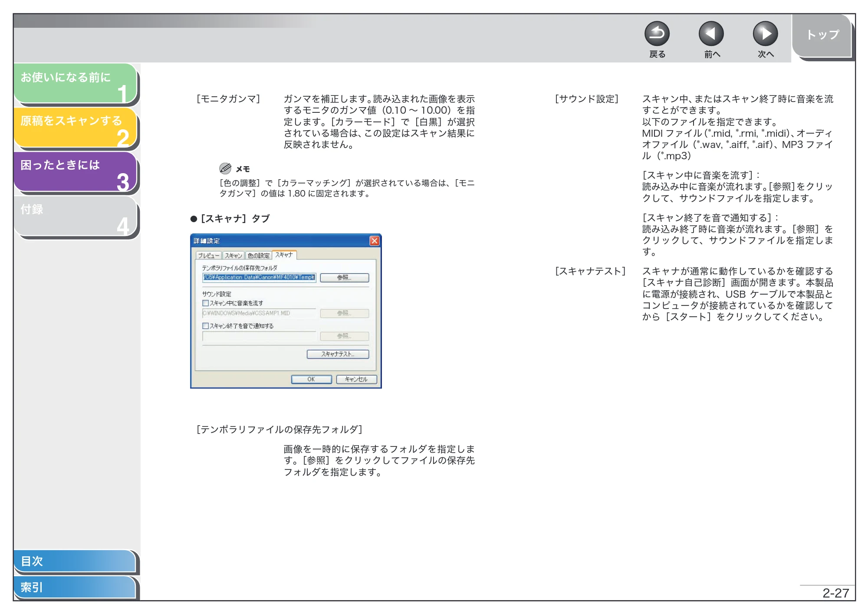Click the empty scan-end sound file field
868x614 pixels.
coord(259,336)
